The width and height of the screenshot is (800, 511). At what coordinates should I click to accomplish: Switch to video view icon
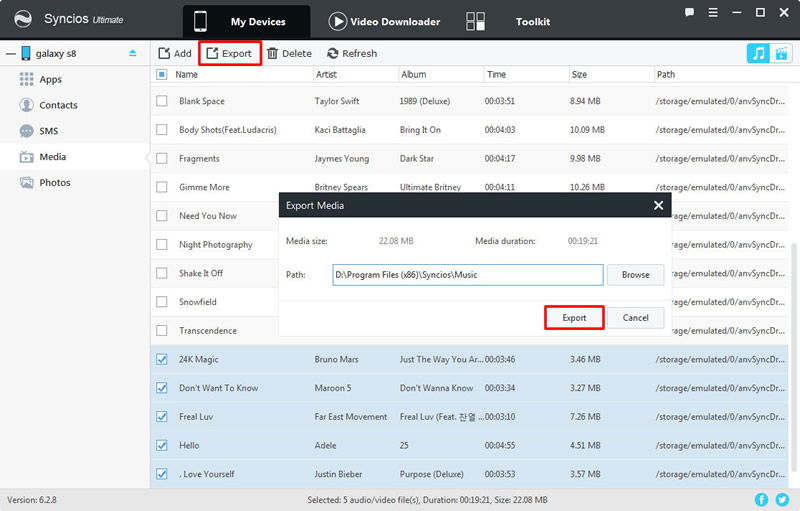tap(781, 53)
